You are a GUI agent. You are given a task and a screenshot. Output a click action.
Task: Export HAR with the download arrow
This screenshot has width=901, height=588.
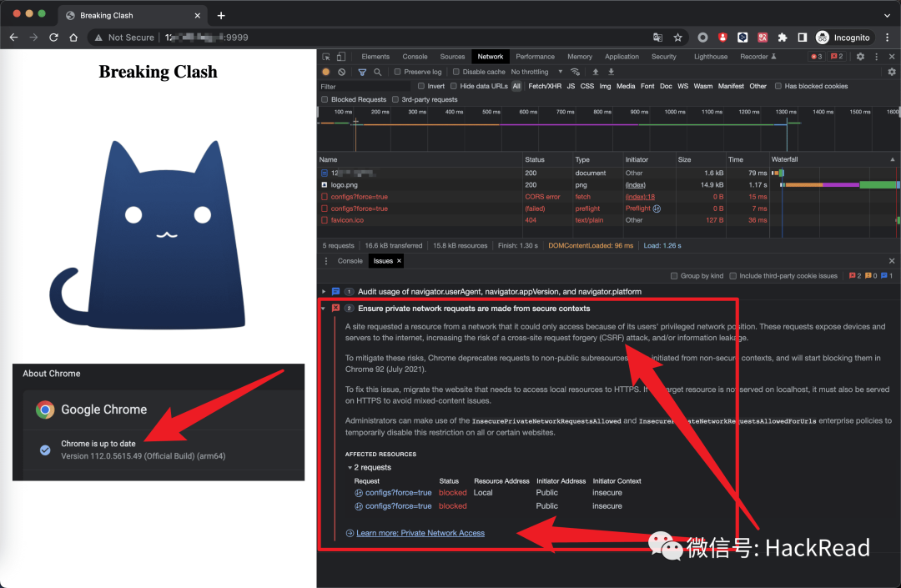[611, 72]
